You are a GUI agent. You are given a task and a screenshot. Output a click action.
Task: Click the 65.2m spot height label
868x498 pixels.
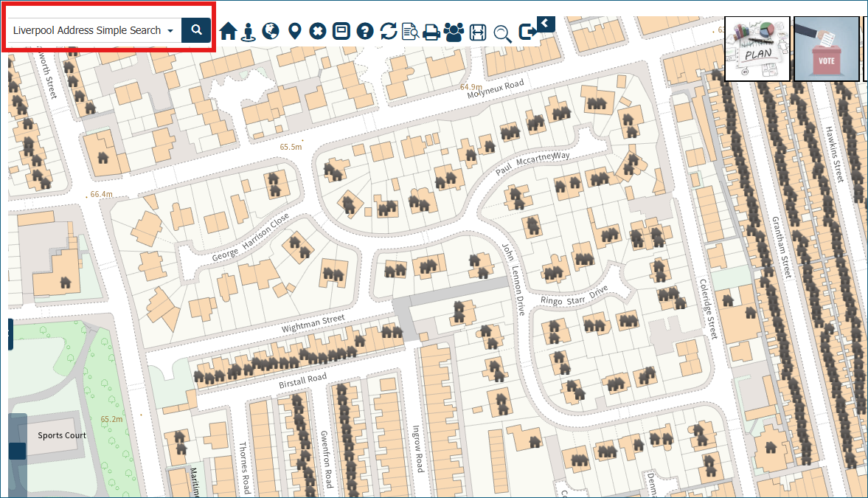112,419
